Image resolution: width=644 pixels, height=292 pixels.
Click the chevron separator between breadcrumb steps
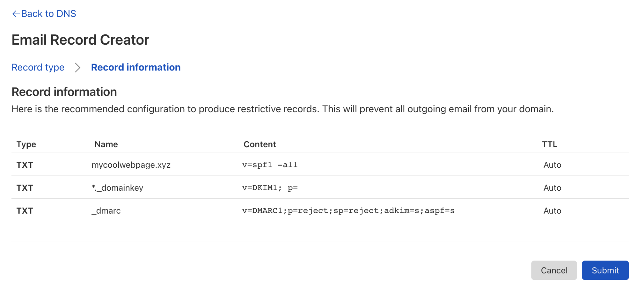(78, 67)
